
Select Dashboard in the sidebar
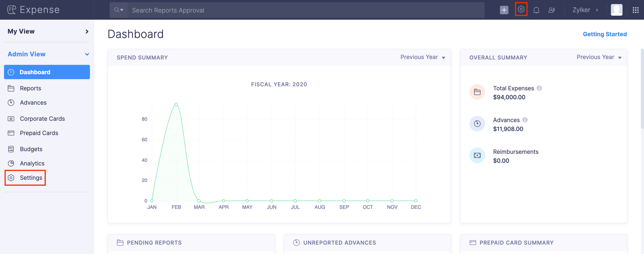click(x=34, y=72)
